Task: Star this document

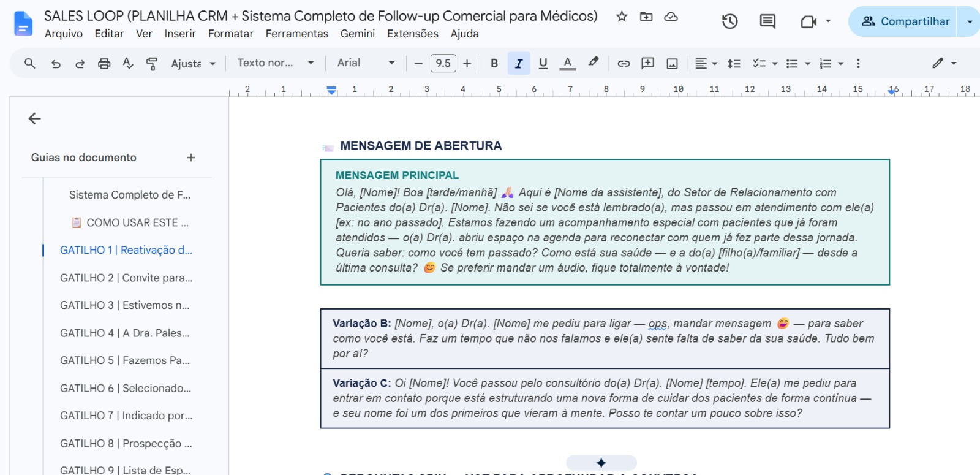Action: click(622, 17)
